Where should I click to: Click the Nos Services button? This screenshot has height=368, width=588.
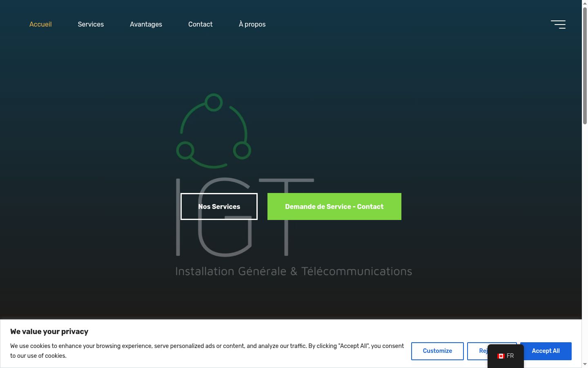(x=219, y=206)
